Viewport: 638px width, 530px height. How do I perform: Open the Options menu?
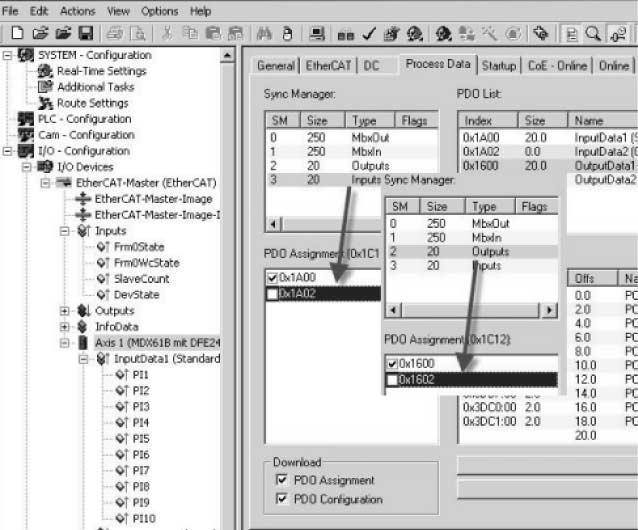[x=160, y=11]
